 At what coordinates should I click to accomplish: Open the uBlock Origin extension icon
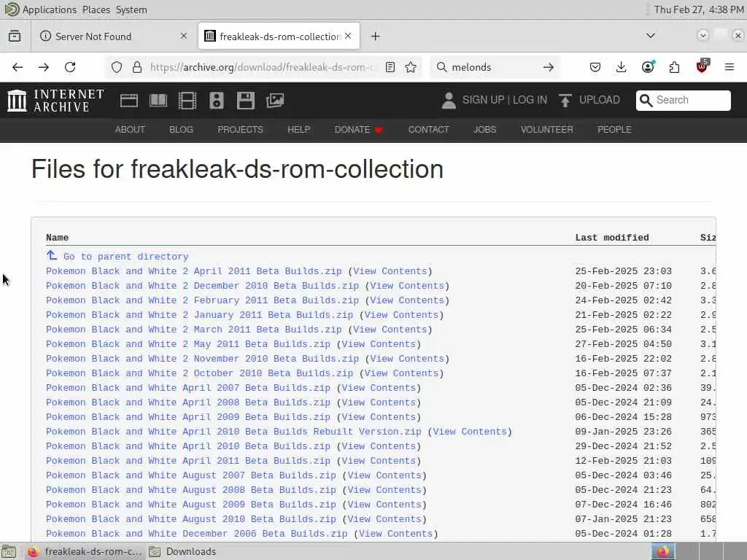(702, 66)
